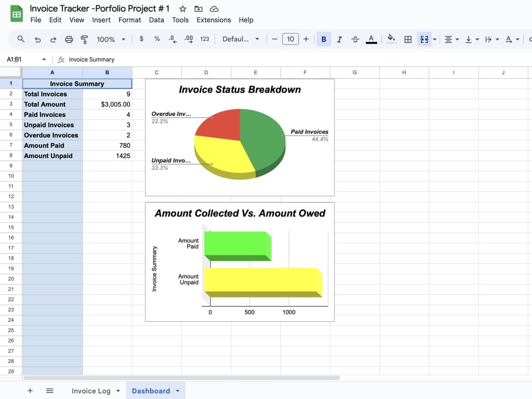Open the Insert menu

[101, 20]
